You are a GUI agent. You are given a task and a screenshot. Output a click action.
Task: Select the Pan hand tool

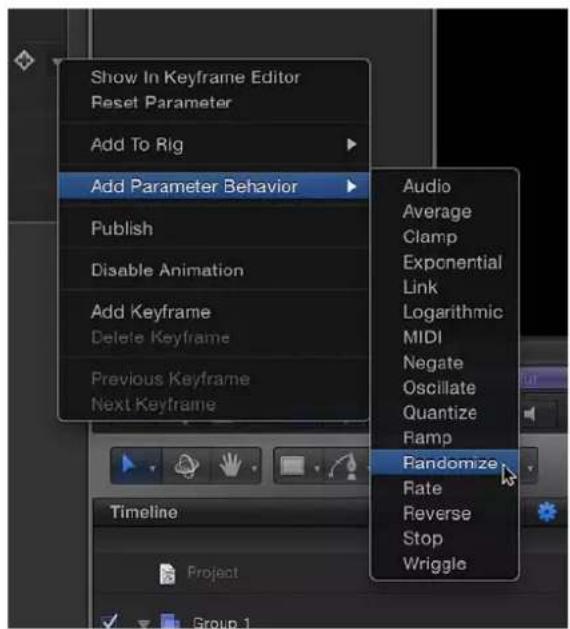[x=230, y=465]
